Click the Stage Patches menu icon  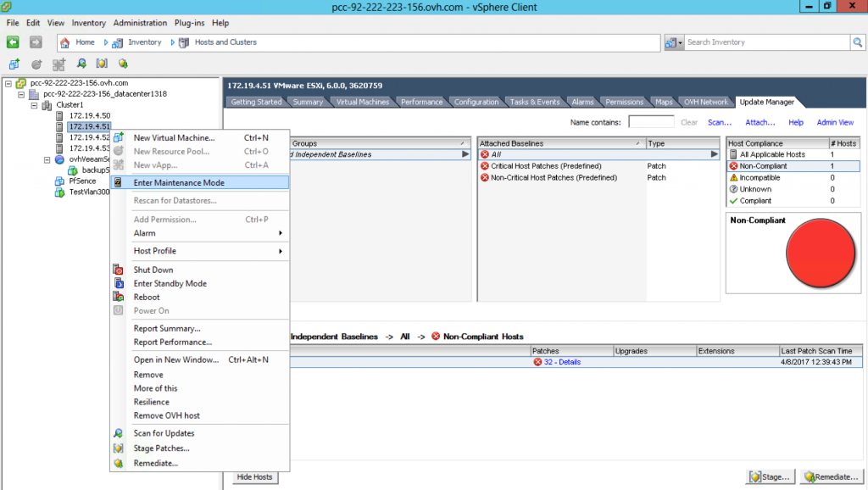tap(118, 448)
